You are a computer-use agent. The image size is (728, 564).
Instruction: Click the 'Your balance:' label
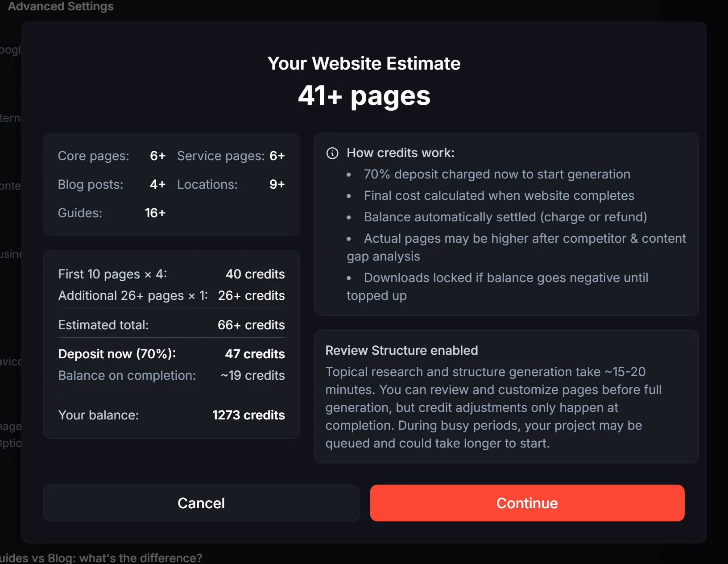click(99, 415)
